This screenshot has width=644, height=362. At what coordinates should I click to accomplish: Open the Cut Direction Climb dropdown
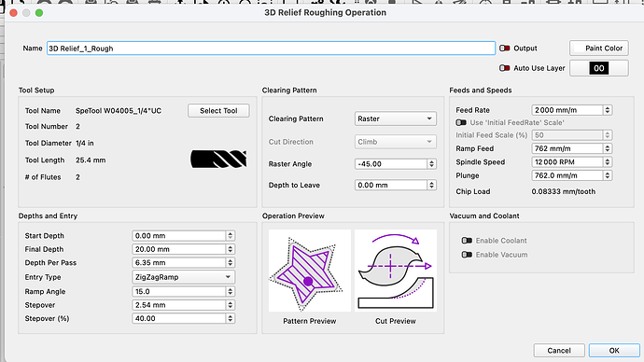point(395,142)
